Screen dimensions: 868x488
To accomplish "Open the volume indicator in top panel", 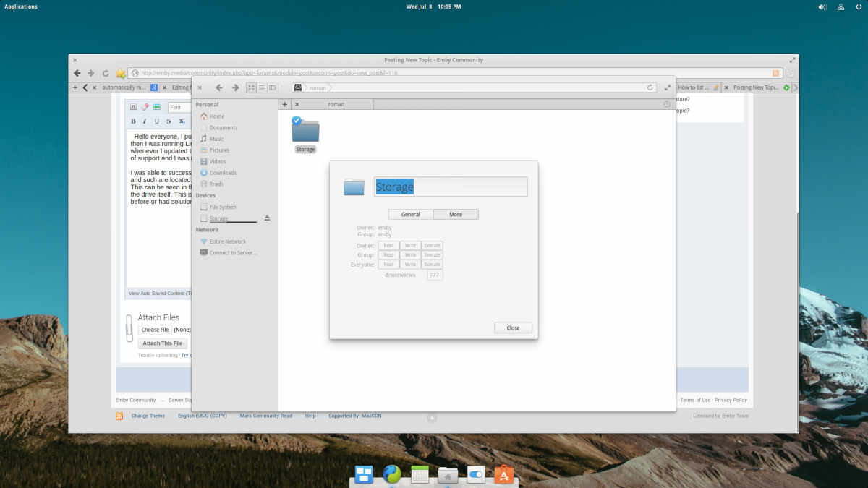I will (822, 7).
